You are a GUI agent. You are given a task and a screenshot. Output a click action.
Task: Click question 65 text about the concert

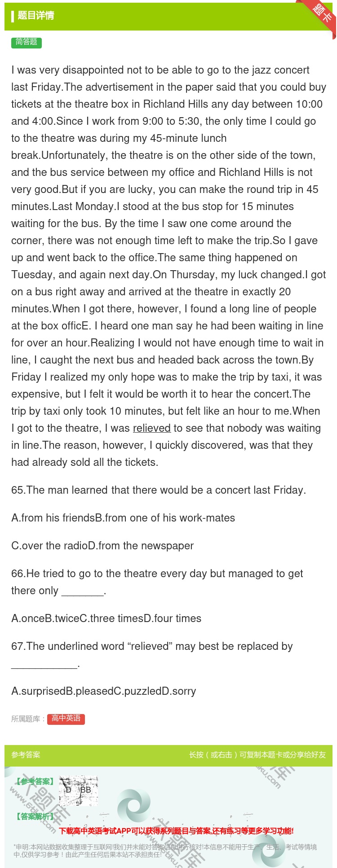coord(159,490)
